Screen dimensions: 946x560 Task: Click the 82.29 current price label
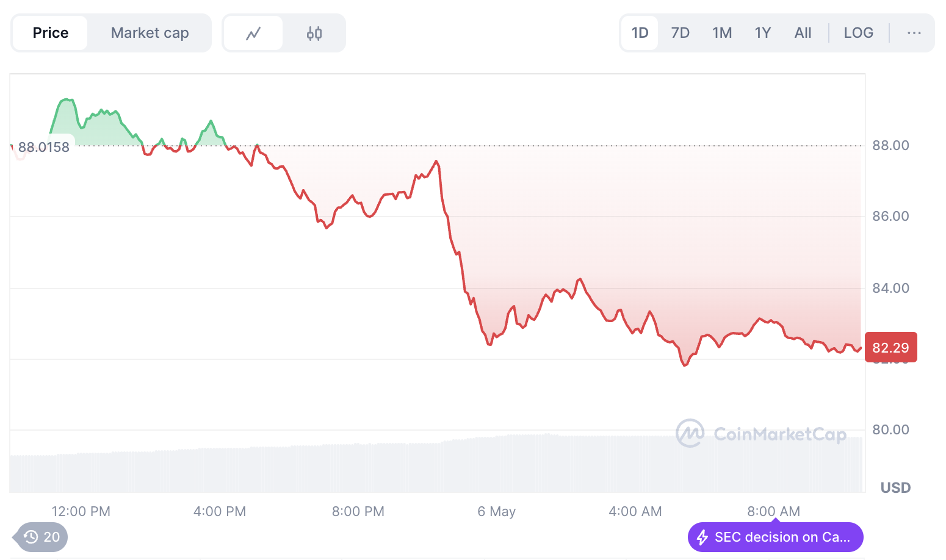(x=890, y=348)
